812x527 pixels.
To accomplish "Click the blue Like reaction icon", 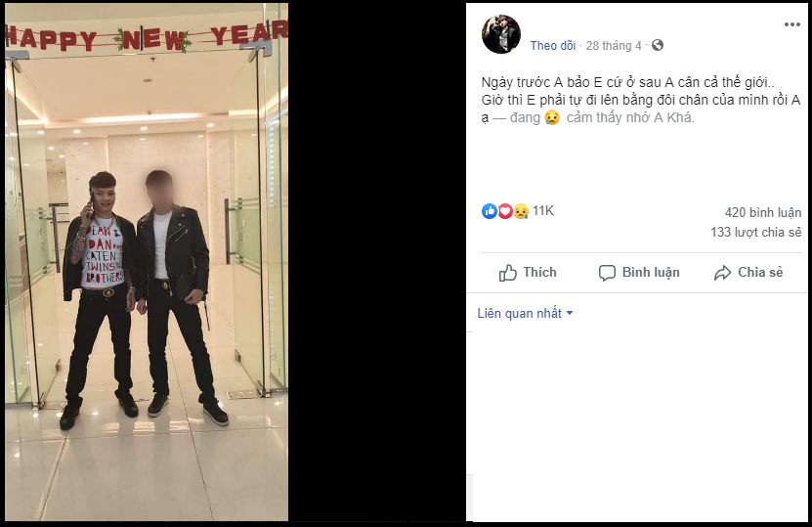I will tap(490, 211).
